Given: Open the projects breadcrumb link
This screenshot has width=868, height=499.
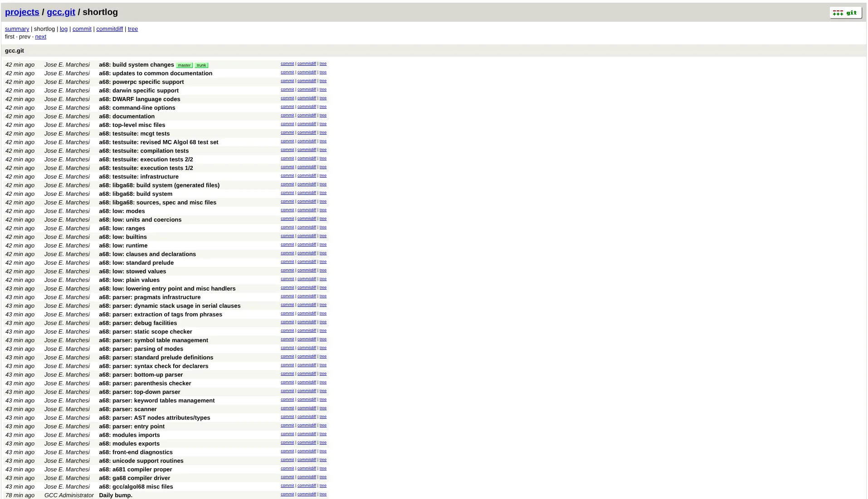Looking at the screenshot, I should 22,12.
